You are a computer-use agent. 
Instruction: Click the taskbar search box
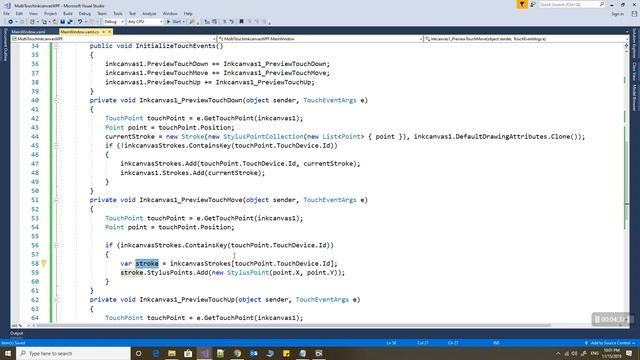[73, 353]
